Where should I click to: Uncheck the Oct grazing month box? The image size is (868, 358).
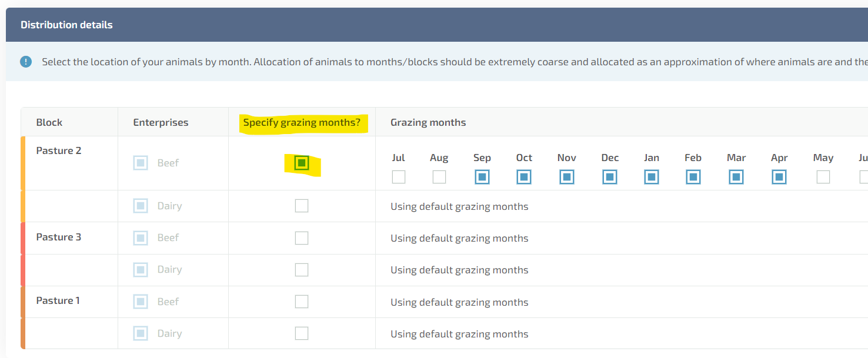coord(524,177)
